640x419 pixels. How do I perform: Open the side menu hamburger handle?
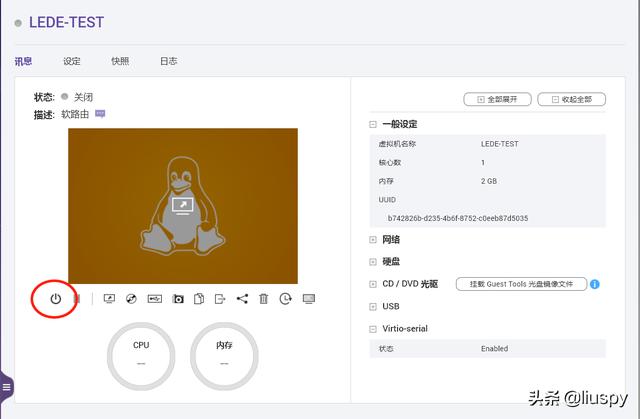(7, 387)
